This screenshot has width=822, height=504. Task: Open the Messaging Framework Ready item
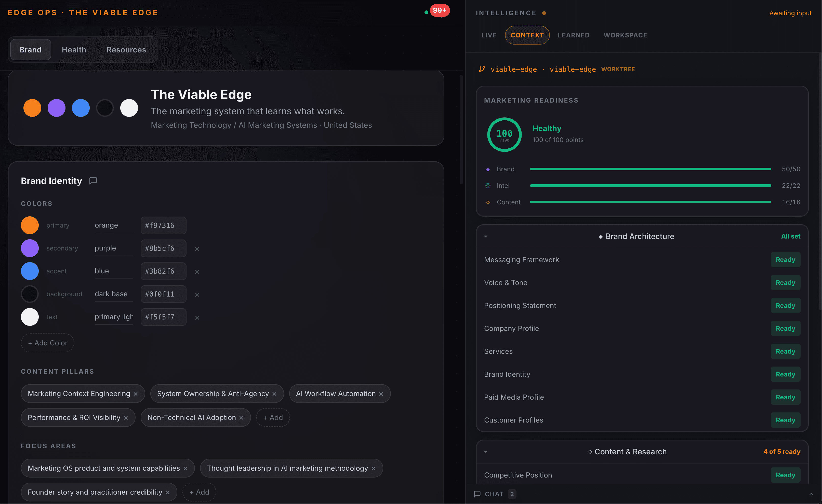[785, 260]
